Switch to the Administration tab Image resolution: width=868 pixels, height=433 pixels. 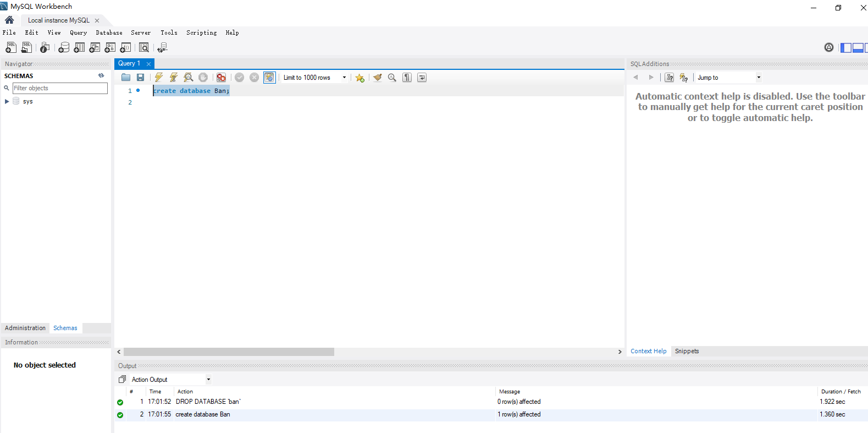coord(25,328)
